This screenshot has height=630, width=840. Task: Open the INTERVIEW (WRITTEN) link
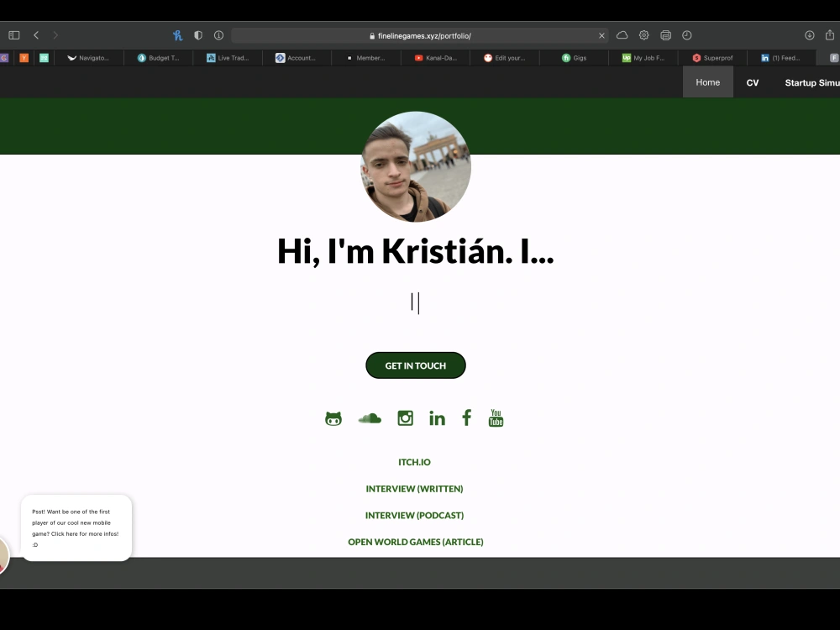coord(415,489)
